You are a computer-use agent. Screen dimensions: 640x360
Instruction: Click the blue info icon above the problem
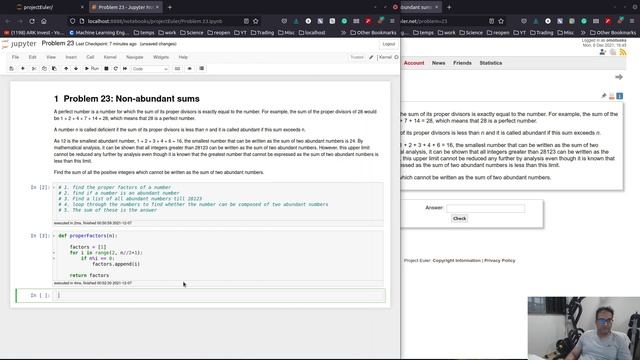620,96
